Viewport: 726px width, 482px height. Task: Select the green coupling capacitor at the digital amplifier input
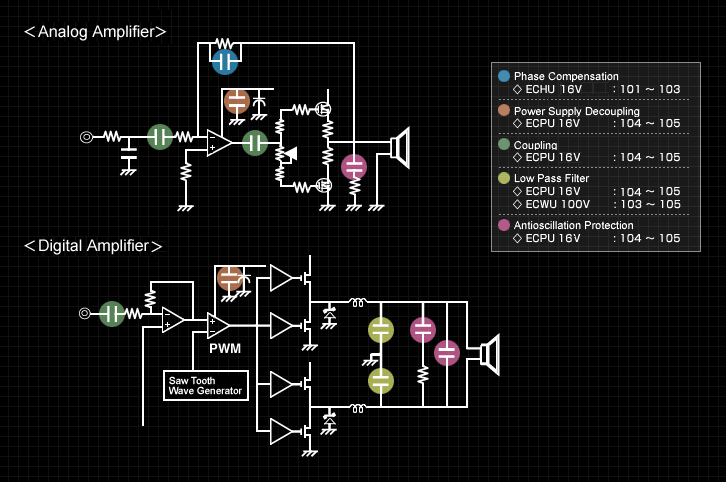pyautogui.click(x=112, y=313)
